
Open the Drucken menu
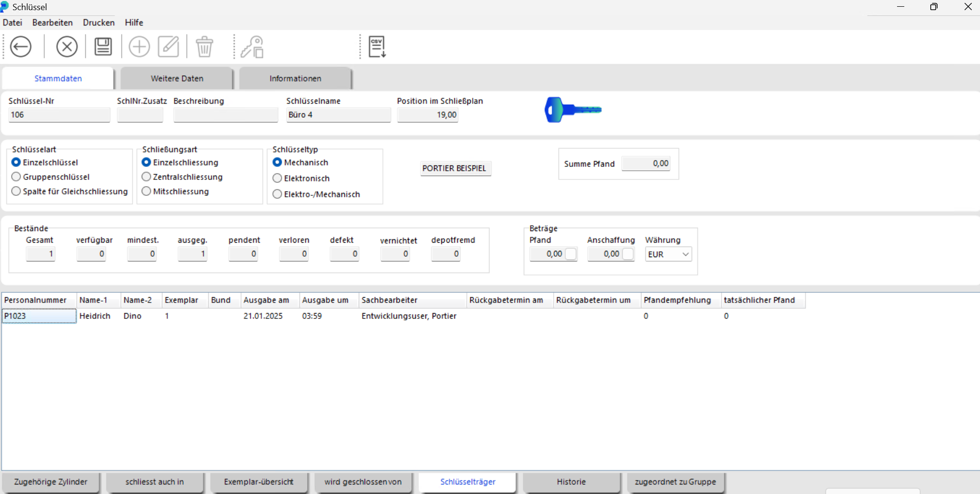tap(98, 23)
